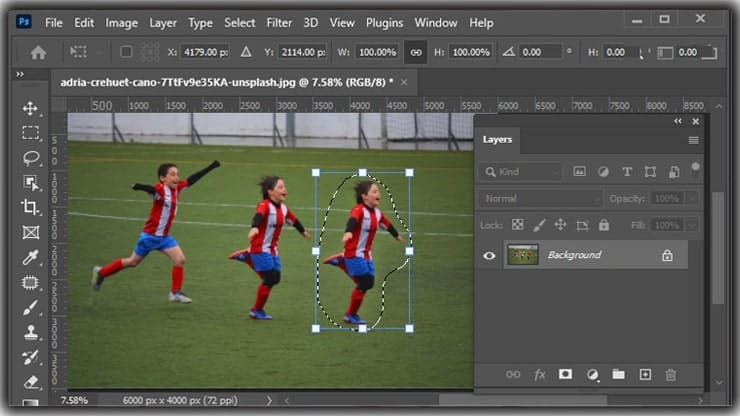Click the reference point location grid
The height and width of the screenshot is (416, 740).
coord(150,52)
